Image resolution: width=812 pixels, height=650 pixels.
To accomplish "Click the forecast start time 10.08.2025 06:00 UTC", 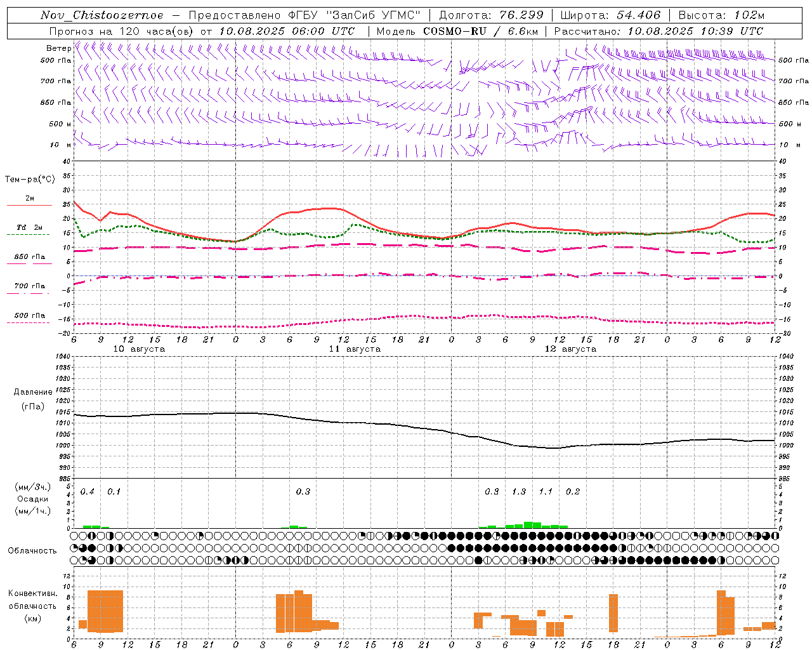I will pyautogui.click(x=287, y=31).
